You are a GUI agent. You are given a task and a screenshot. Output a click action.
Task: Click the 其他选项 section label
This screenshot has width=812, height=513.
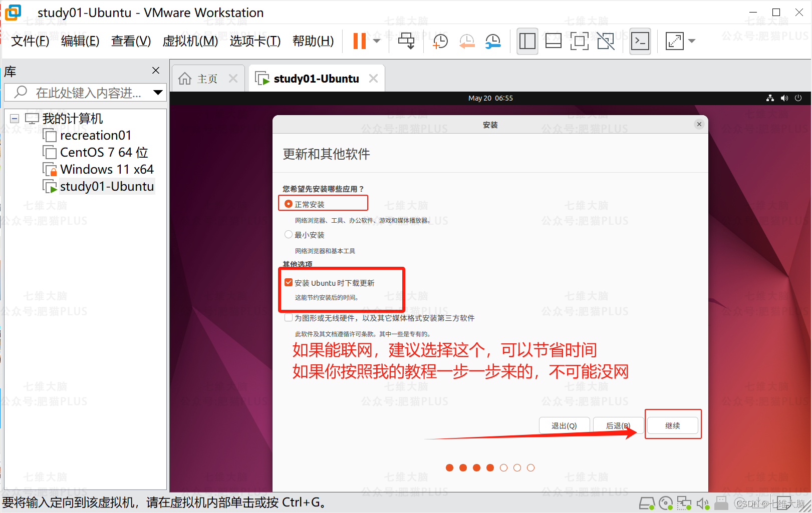[298, 264]
